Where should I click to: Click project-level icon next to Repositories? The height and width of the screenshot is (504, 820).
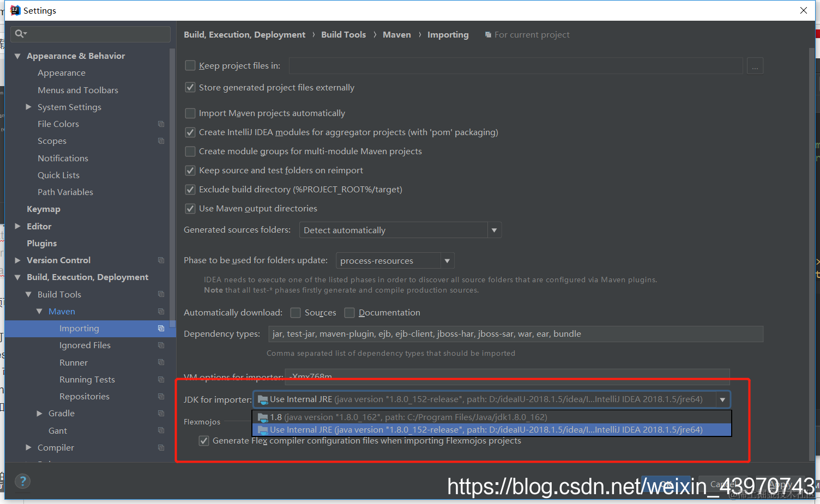tap(161, 396)
